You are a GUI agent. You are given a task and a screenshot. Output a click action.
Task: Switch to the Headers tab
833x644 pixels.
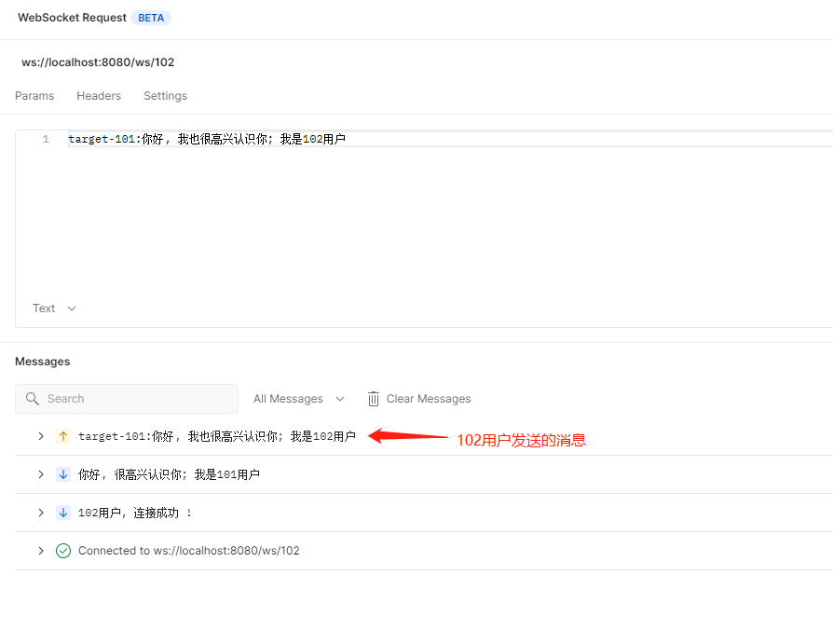99,95
